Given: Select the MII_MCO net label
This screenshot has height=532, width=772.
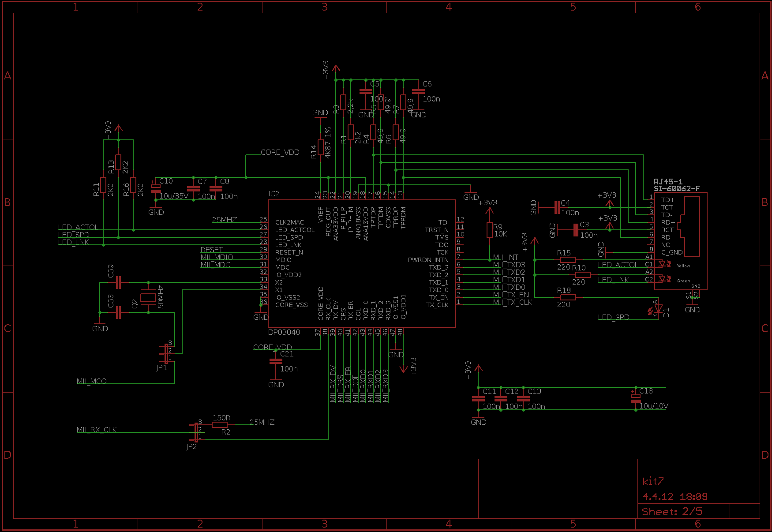Looking at the screenshot, I should click(92, 381).
